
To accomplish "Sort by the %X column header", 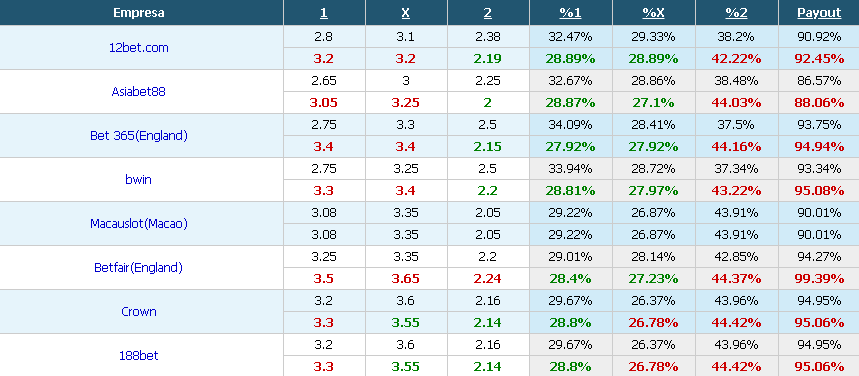I will click(x=654, y=13).
